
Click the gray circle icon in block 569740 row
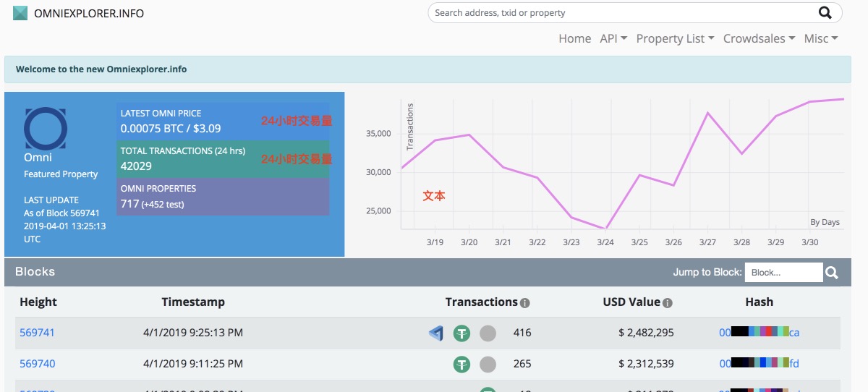[x=488, y=364]
